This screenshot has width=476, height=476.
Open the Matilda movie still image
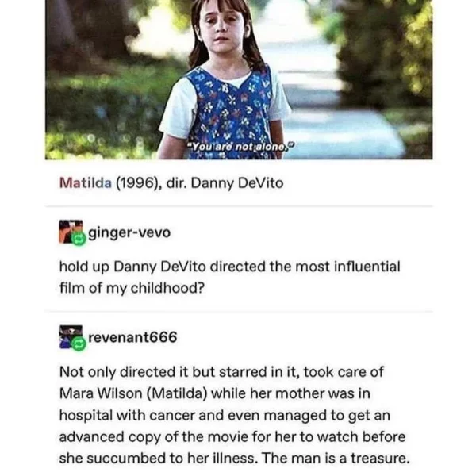[x=239, y=79]
